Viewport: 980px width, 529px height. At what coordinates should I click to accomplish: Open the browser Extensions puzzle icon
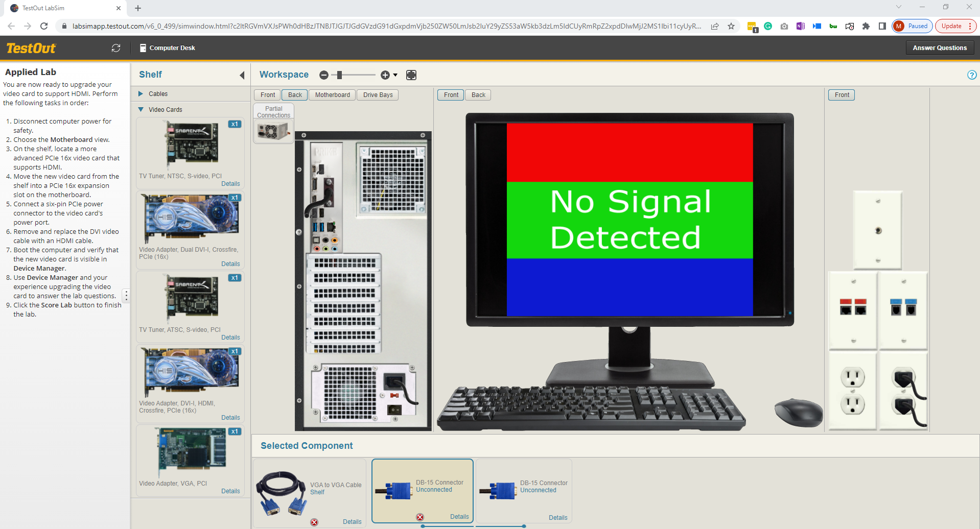[x=866, y=26]
